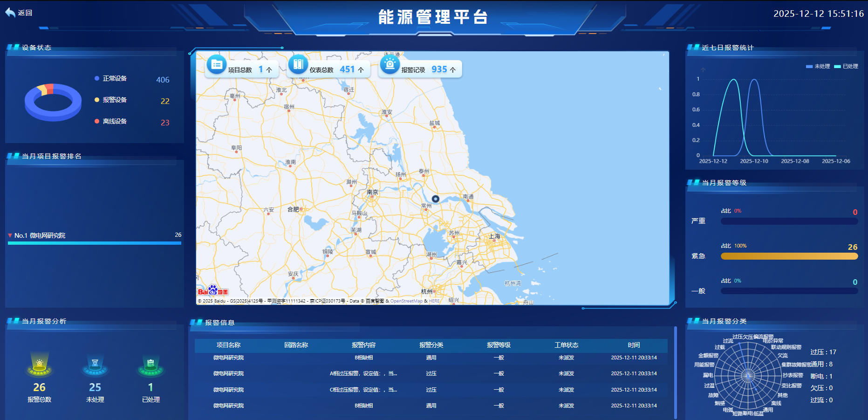The height and width of the screenshot is (420, 868).
Task: Click the alarm info table scrollbar
Action: [x=676, y=372]
